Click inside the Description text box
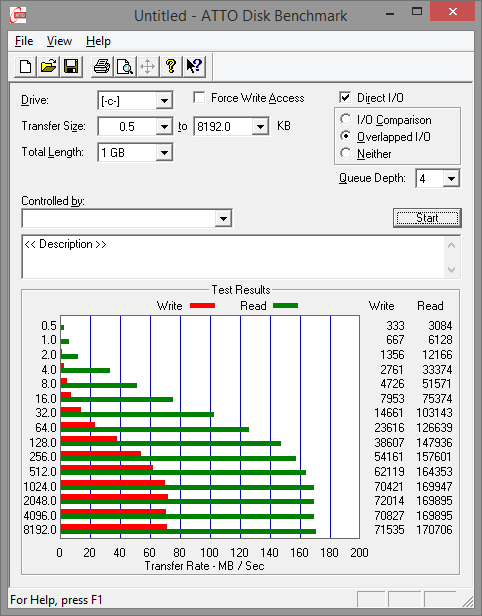 point(234,257)
